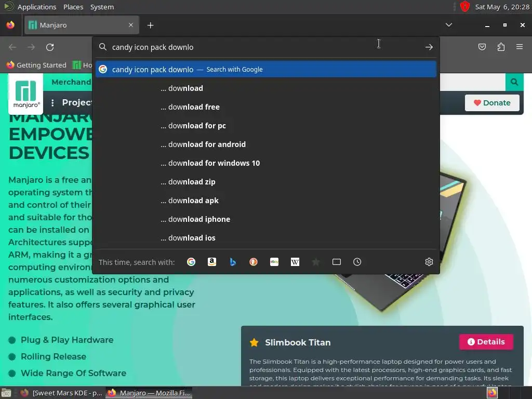Choose suggestion '... download apk'

265,201
